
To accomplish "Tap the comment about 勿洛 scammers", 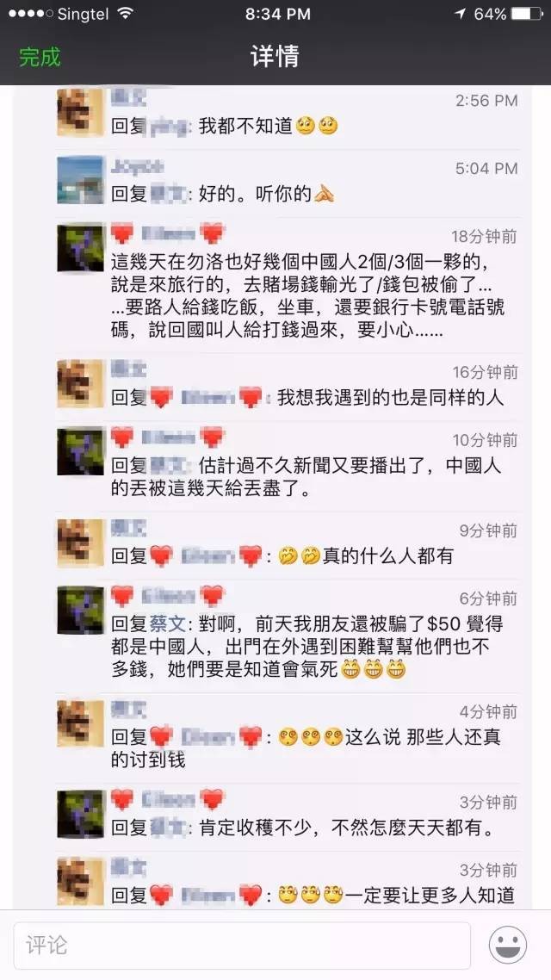I will (308, 295).
